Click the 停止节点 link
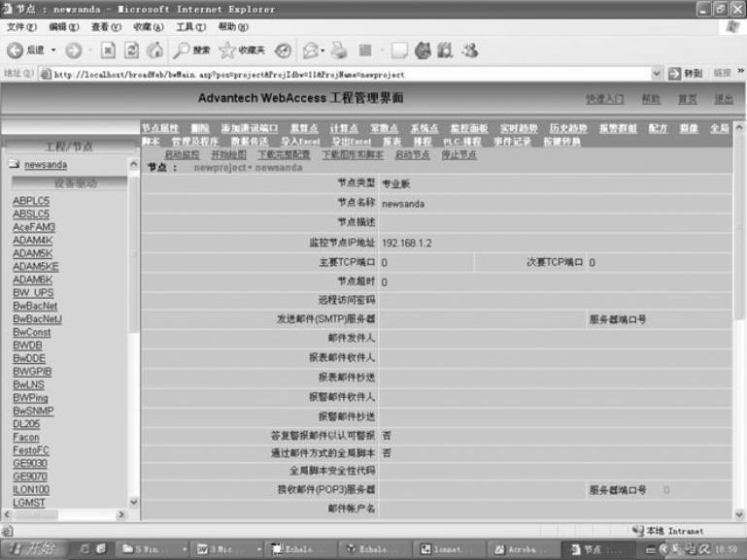Screen dimensions: 747x560 pos(458,154)
